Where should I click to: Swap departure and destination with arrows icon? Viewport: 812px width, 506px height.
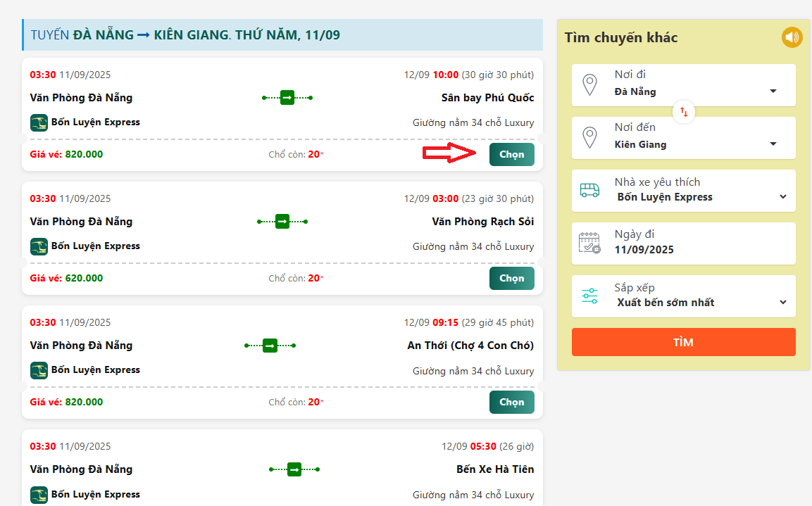[x=683, y=112]
